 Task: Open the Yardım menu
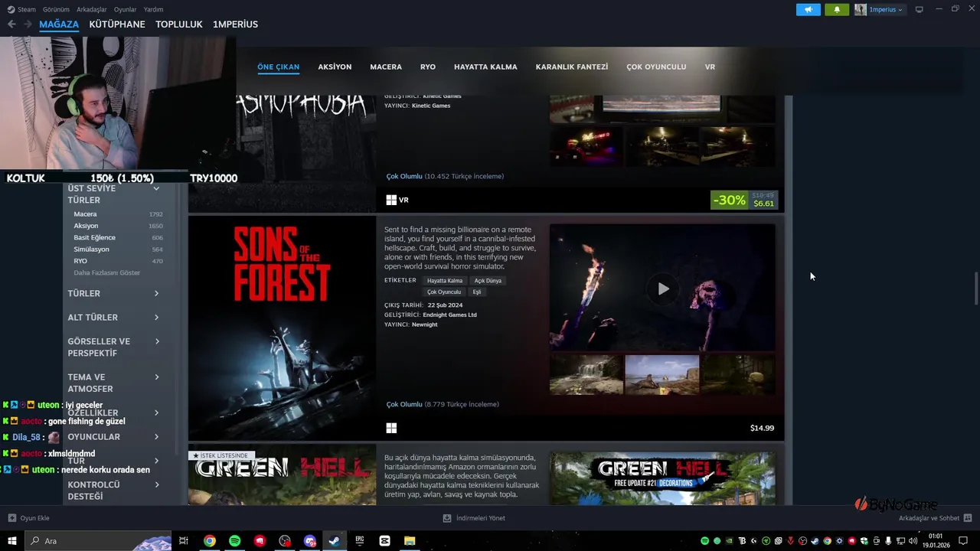point(153,10)
